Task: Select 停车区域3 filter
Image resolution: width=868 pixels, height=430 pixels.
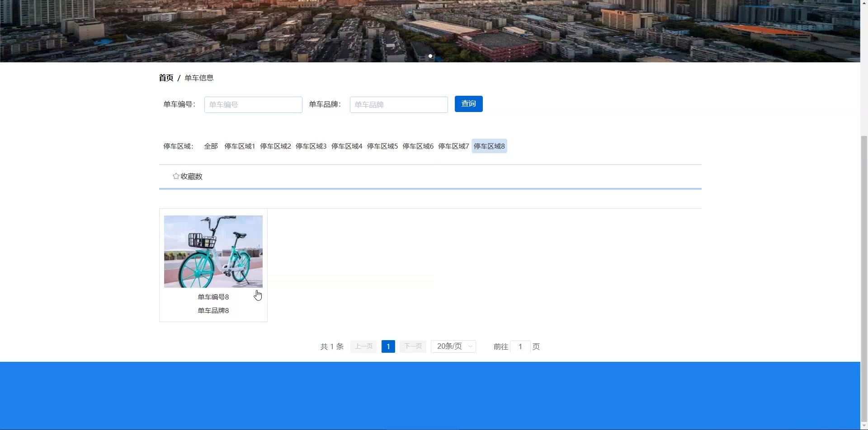Action: (311, 146)
